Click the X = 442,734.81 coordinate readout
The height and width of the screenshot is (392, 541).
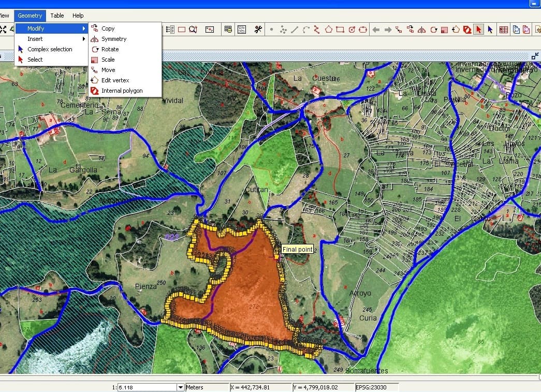point(261,387)
